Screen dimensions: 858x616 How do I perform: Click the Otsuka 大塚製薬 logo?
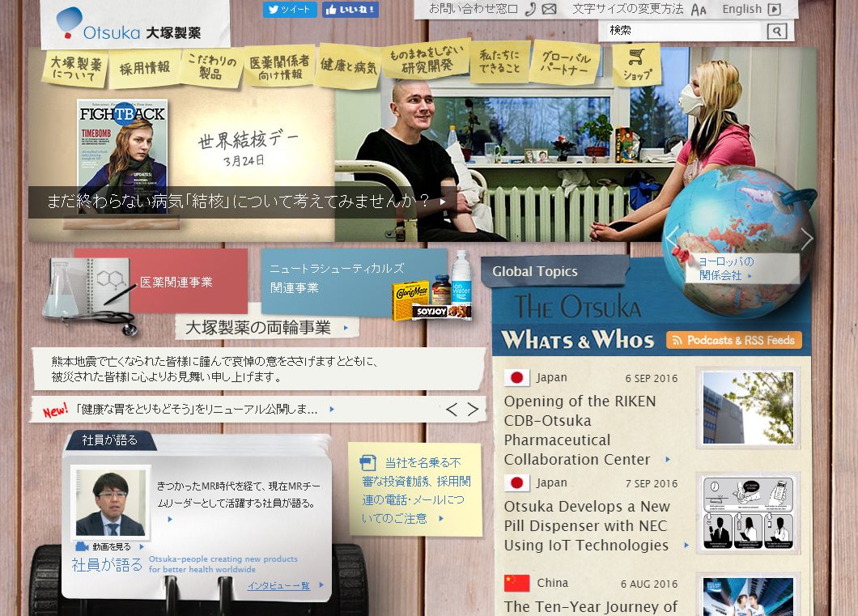130,25
